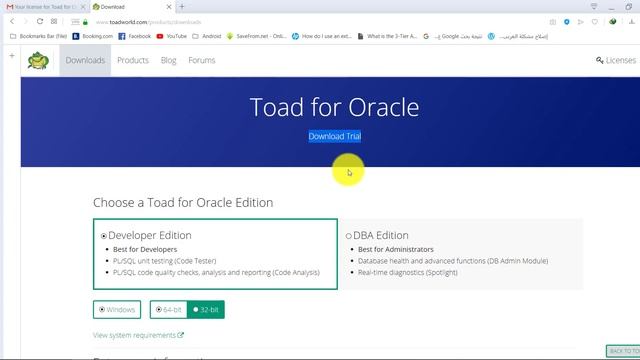640x360 pixels.
Task: Open the Products menu item
Action: pyautogui.click(x=133, y=60)
